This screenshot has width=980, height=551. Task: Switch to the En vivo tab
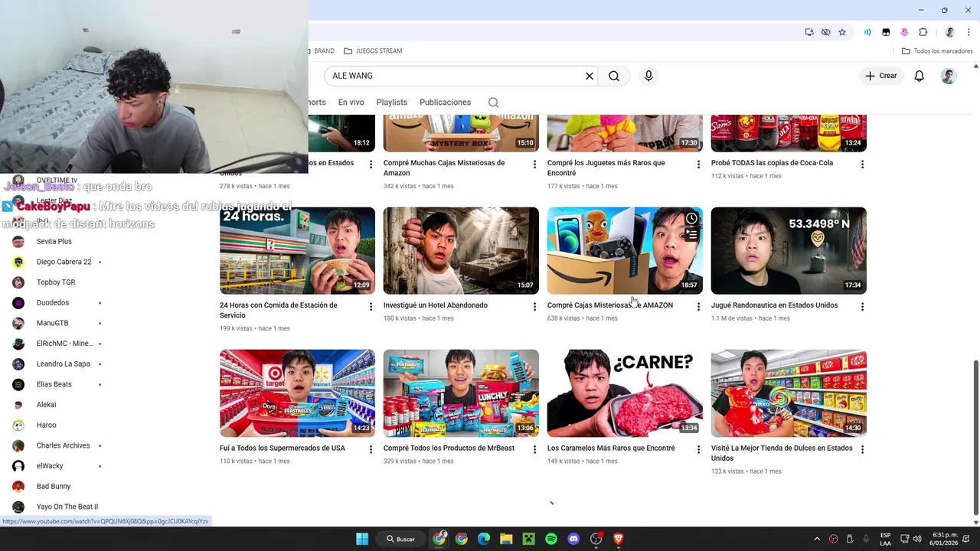coord(351,103)
